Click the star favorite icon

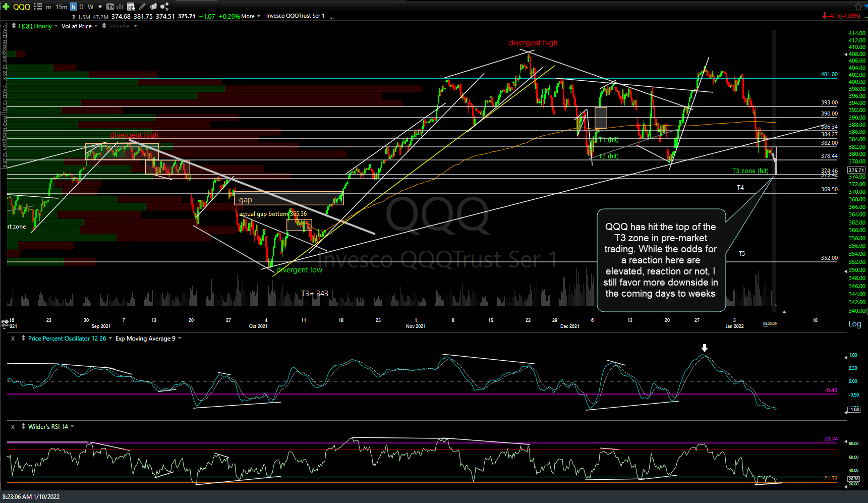pyautogui.click(x=858, y=7)
